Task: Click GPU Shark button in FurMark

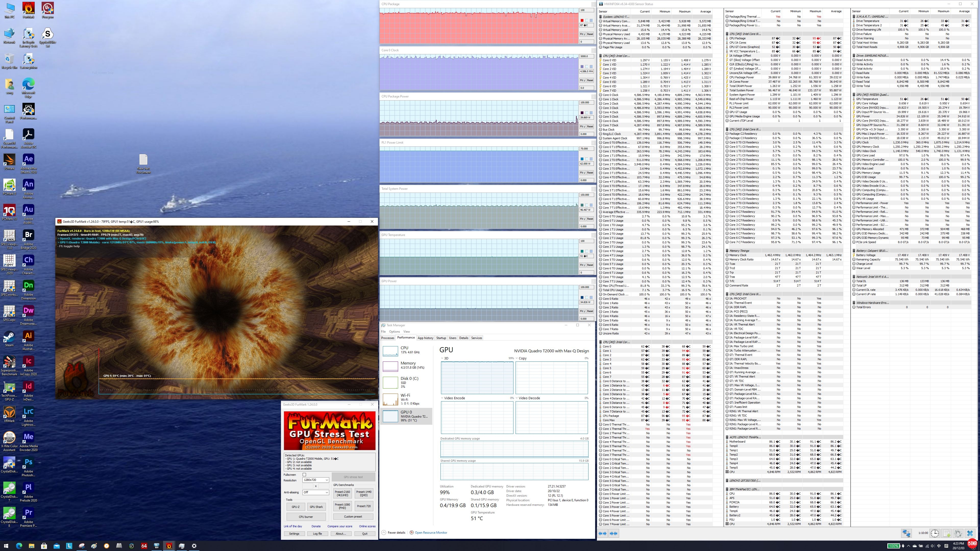Action: [316, 507]
